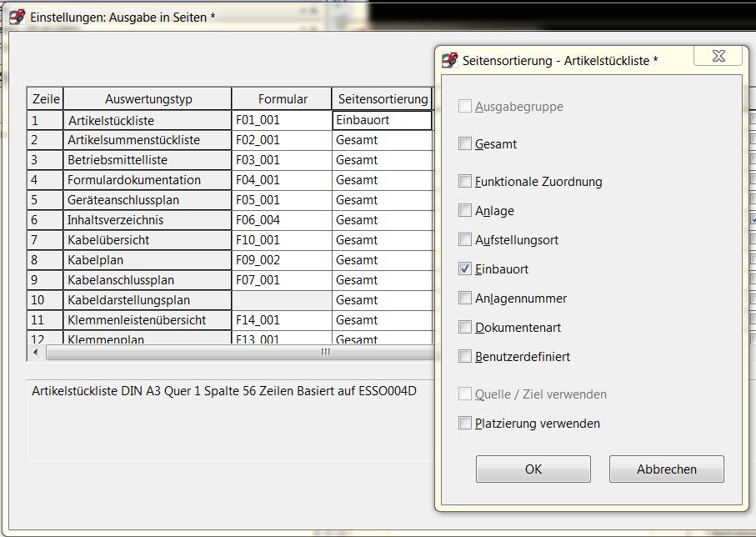Check Platzierung verwenden option
The width and height of the screenshot is (756, 537).
click(x=465, y=423)
